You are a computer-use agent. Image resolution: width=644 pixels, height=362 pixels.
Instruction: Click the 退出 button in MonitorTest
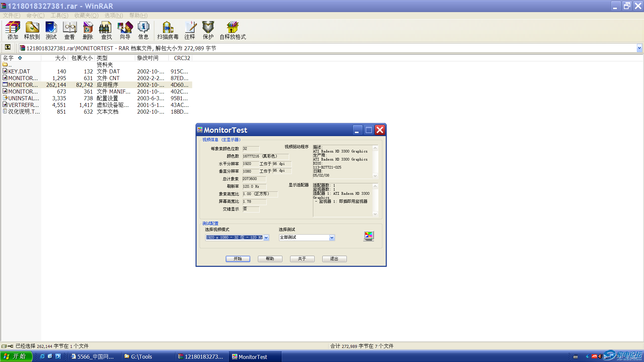pos(334,259)
